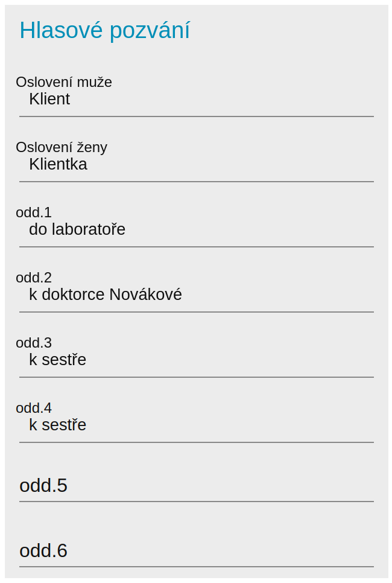Focus the odd.4 'k sestře' field

[196, 425]
